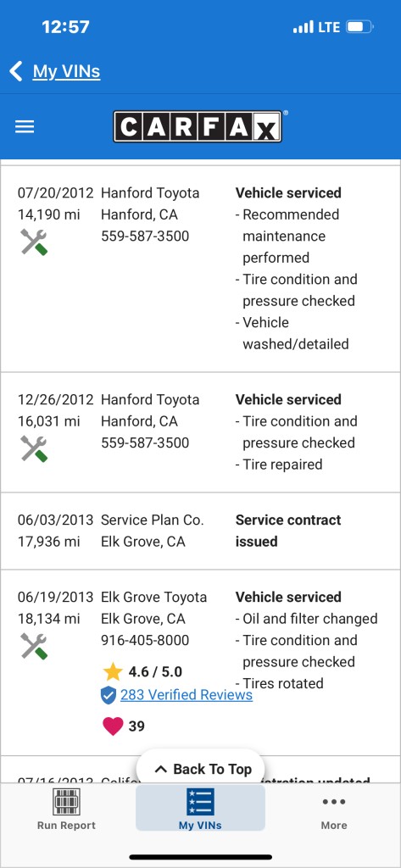Image resolution: width=401 pixels, height=868 pixels.
Task: Tap wrench icon for 12/26/2012 service
Action: pyautogui.click(x=34, y=448)
